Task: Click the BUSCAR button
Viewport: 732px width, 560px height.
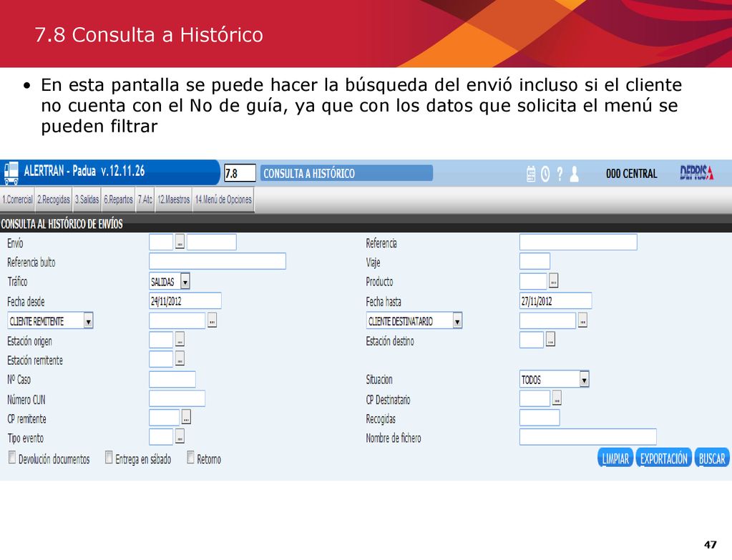Action: click(712, 458)
